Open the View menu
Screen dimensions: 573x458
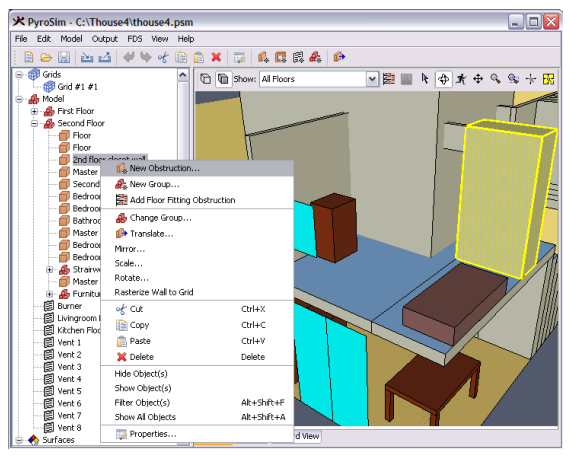click(x=160, y=39)
